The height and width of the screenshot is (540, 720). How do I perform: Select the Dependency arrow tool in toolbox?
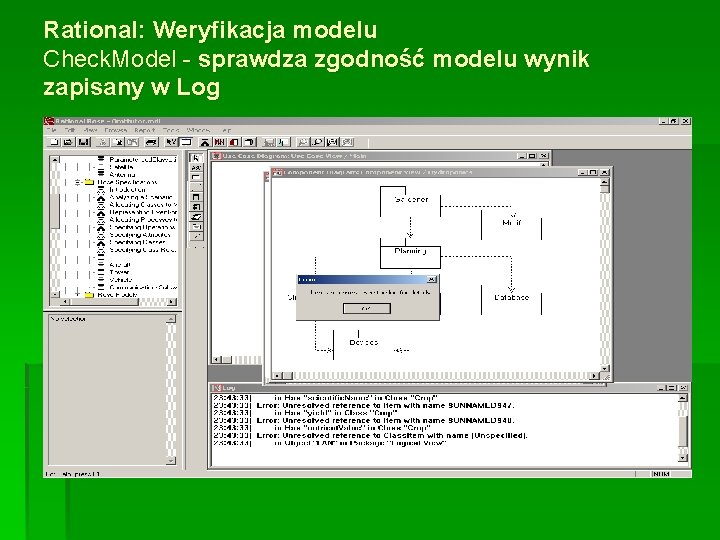(x=196, y=236)
